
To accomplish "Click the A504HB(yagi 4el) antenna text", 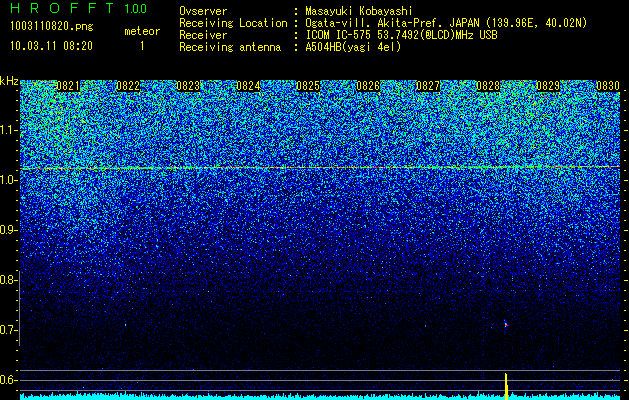I will point(353,47).
